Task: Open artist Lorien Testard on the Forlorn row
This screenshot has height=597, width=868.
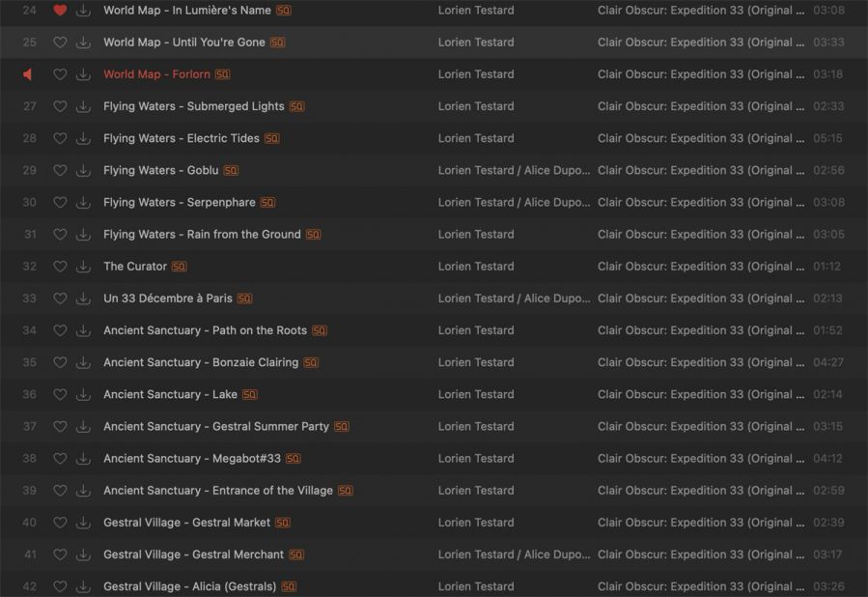Action: (476, 74)
